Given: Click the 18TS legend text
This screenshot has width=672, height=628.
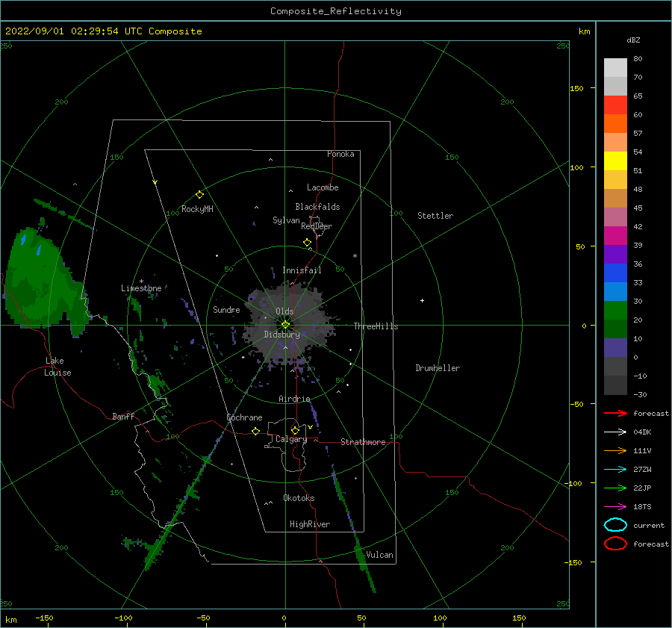Looking at the screenshot, I should coord(642,507).
